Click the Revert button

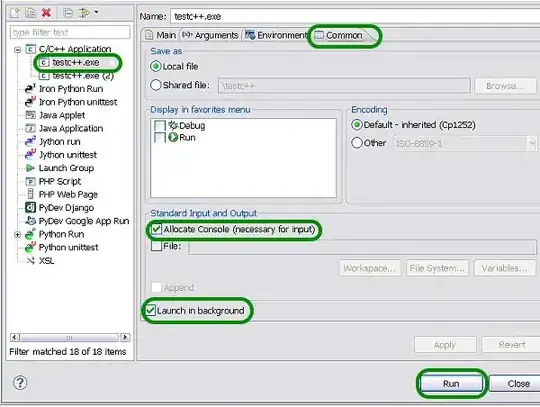tap(511, 345)
